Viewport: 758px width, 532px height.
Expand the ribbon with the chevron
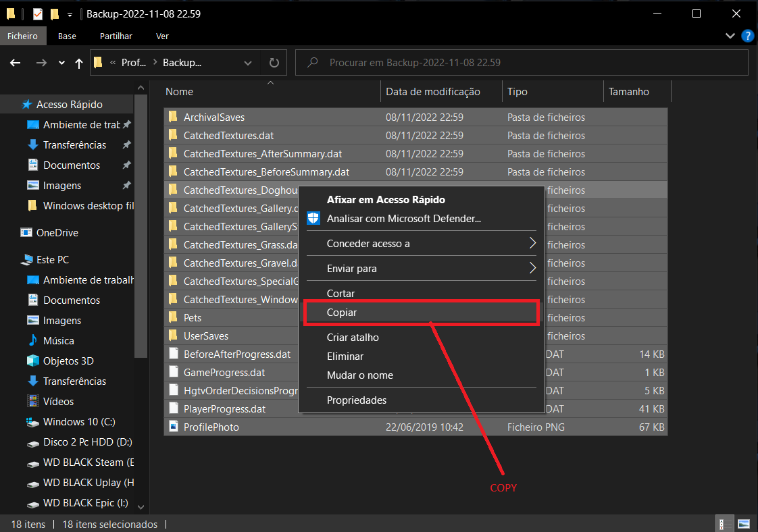click(x=730, y=36)
